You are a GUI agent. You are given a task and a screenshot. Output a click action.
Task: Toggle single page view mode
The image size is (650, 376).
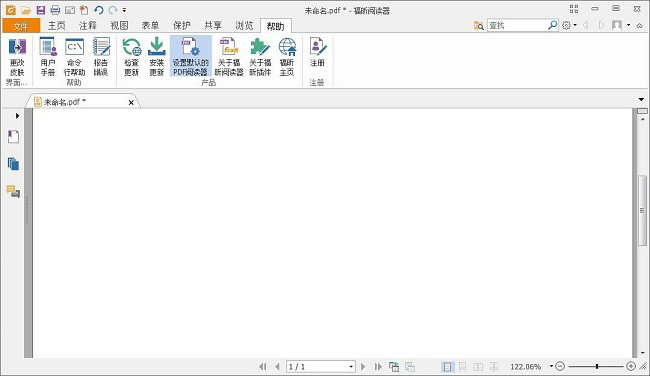click(x=447, y=366)
